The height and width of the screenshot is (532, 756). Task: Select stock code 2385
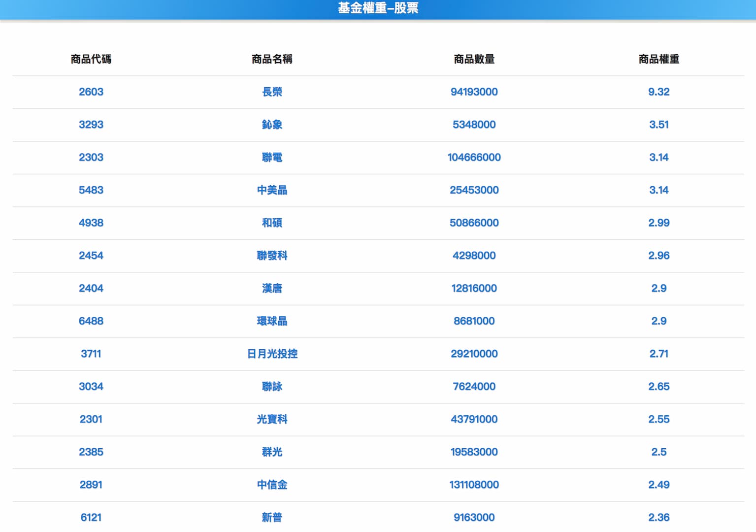point(91,452)
